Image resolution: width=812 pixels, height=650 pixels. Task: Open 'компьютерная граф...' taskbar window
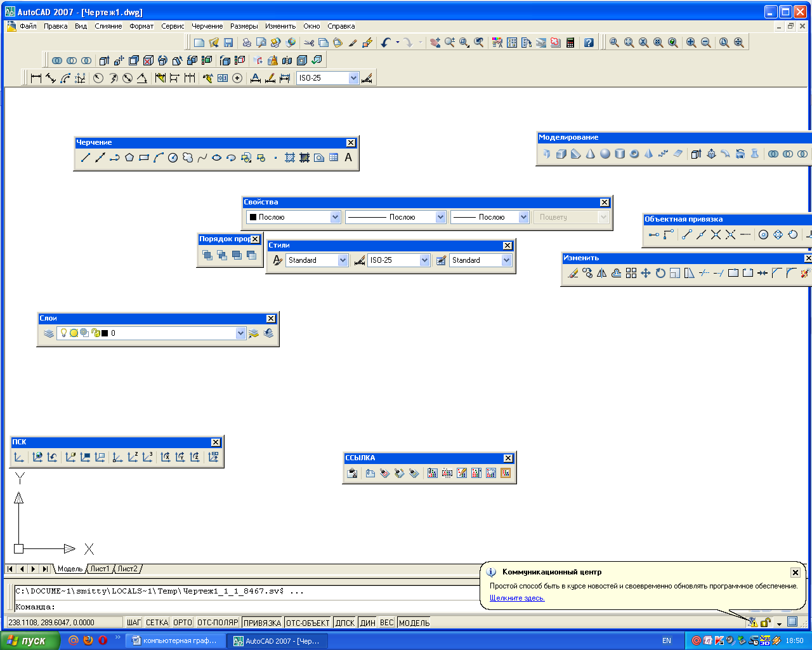click(174, 640)
